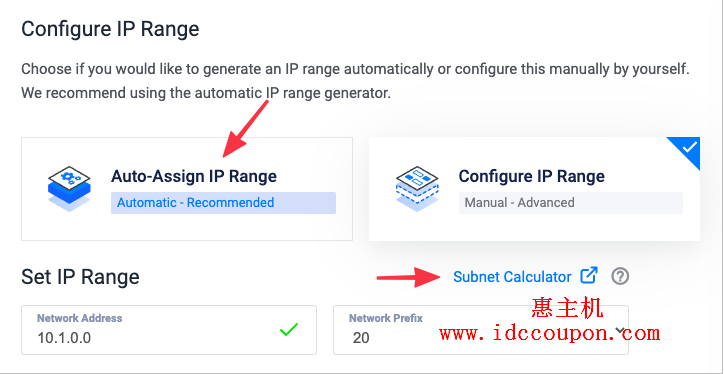Select the Auto-Assign IP Range option card

[x=187, y=189]
